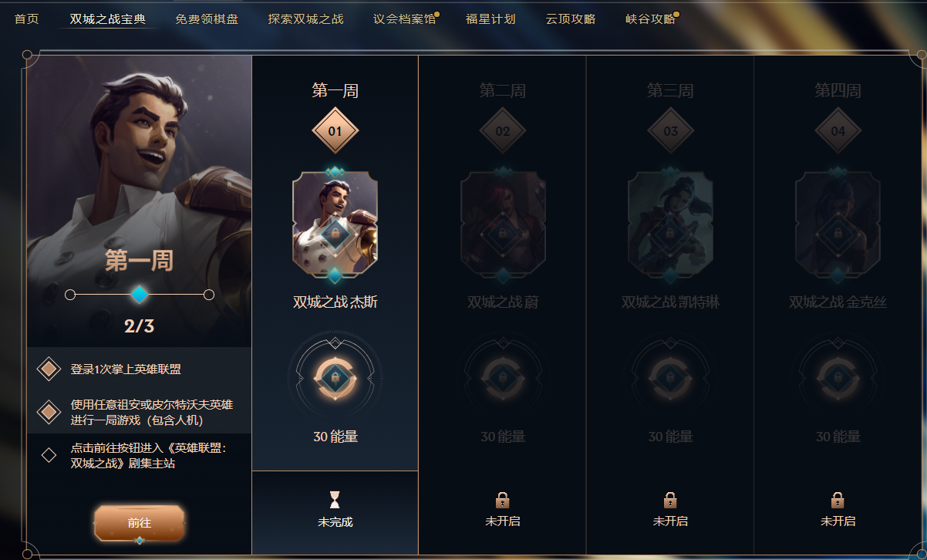The image size is (927, 560).
Task: Click the 01 diamond badge for week one
Action: (335, 131)
